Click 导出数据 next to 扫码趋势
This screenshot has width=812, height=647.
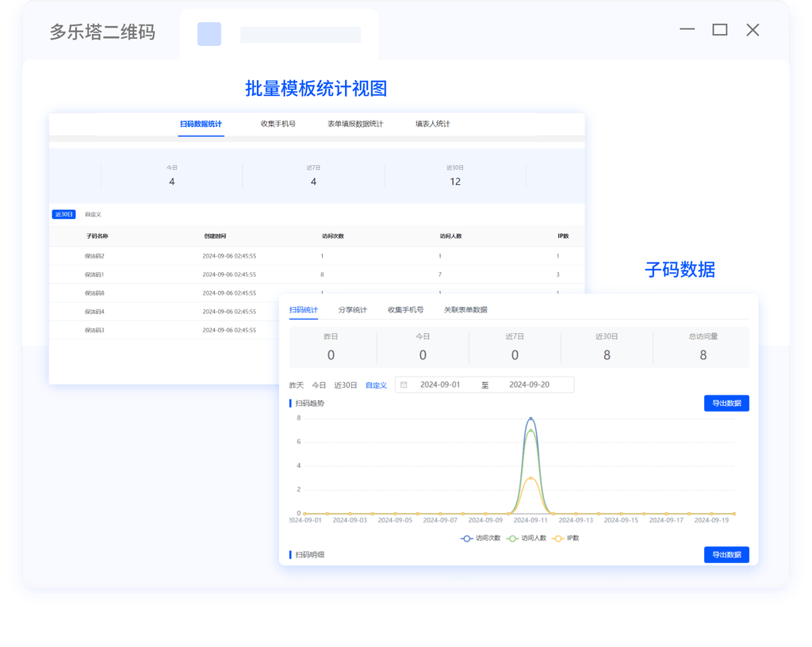click(726, 403)
